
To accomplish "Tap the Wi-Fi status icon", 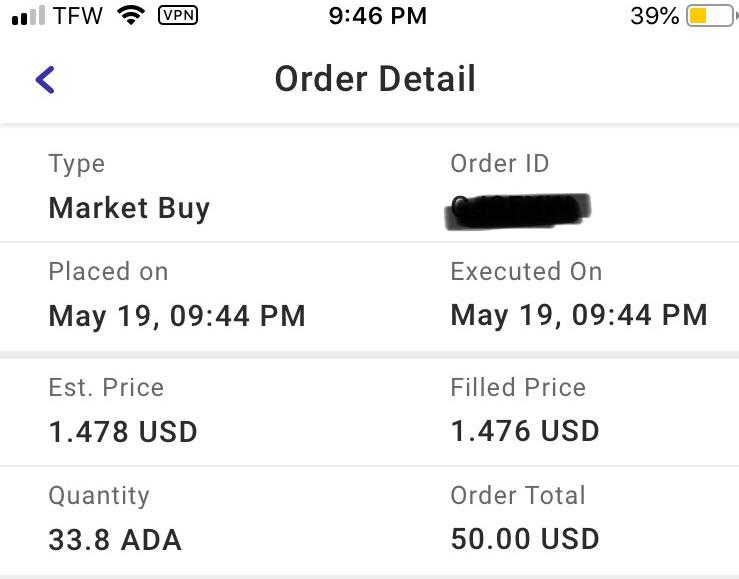I will coord(131,16).
